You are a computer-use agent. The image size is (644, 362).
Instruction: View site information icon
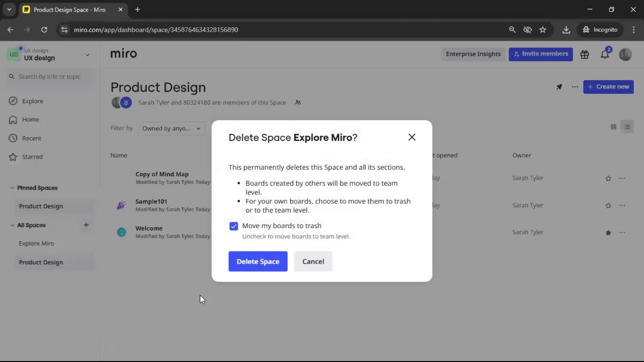64,30
